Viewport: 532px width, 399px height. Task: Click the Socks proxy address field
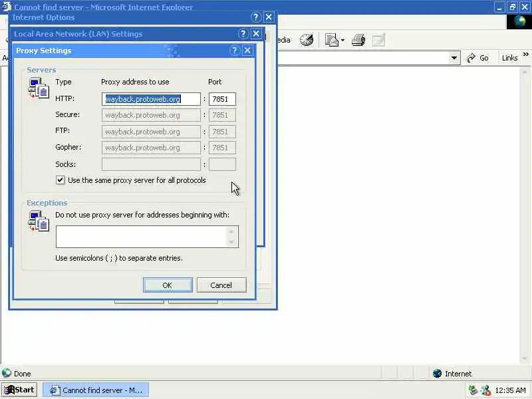click(x=151, y=164)
